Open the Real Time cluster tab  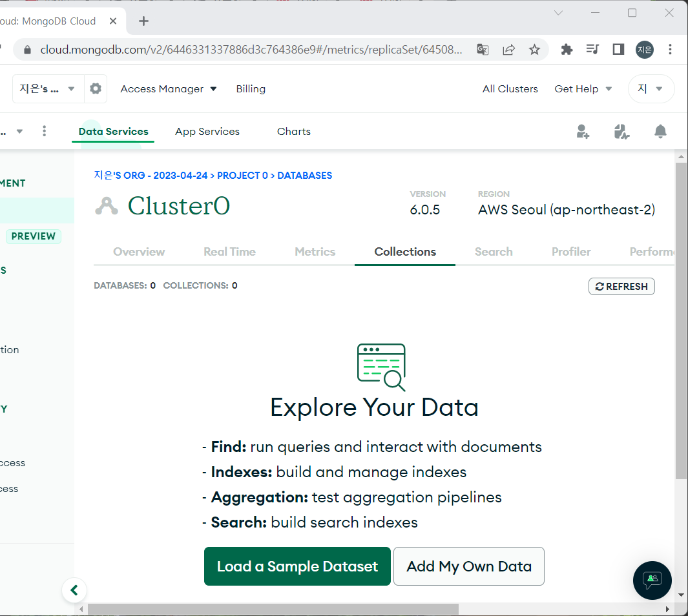pyautogui.click(x=229, y=252)
